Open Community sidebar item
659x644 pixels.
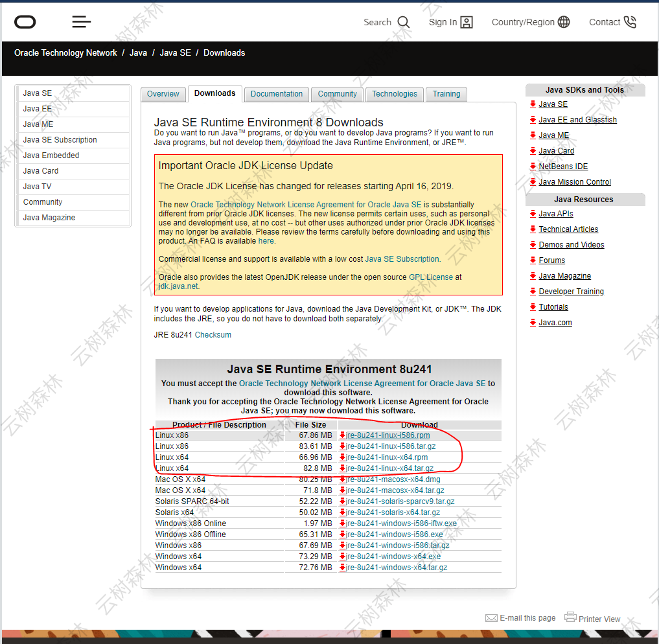(73, 202)
